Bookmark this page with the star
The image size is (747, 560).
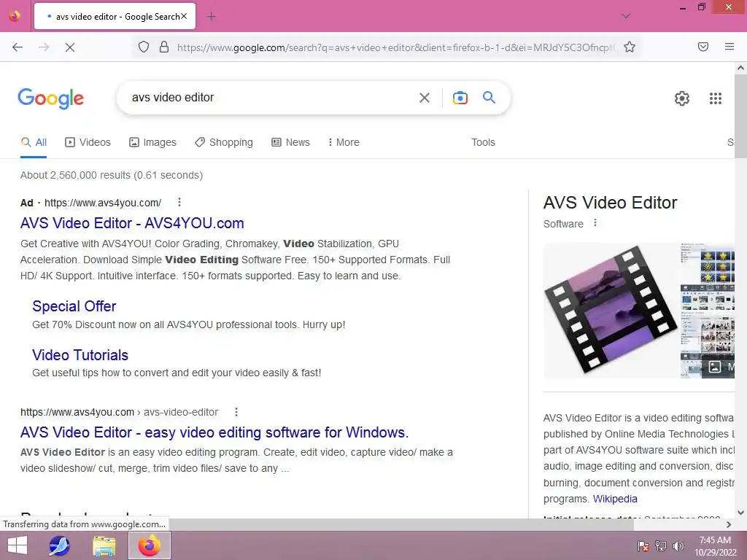point(630,47)
